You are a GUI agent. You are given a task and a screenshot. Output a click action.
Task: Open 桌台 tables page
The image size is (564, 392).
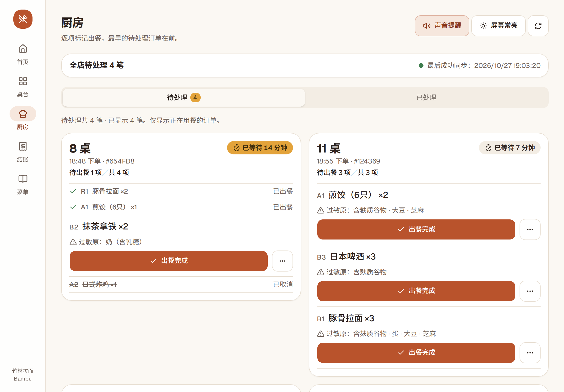point(23,87)
